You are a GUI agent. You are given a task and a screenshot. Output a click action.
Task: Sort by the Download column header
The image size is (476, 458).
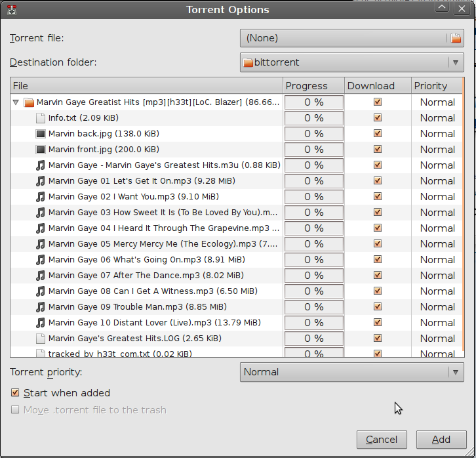click(378, 86)
